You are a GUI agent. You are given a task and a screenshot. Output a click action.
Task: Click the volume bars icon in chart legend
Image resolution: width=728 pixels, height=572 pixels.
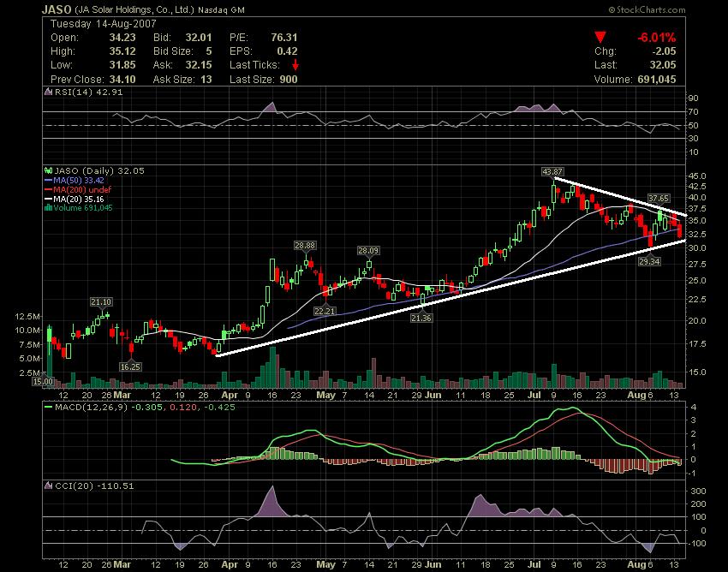48,208
